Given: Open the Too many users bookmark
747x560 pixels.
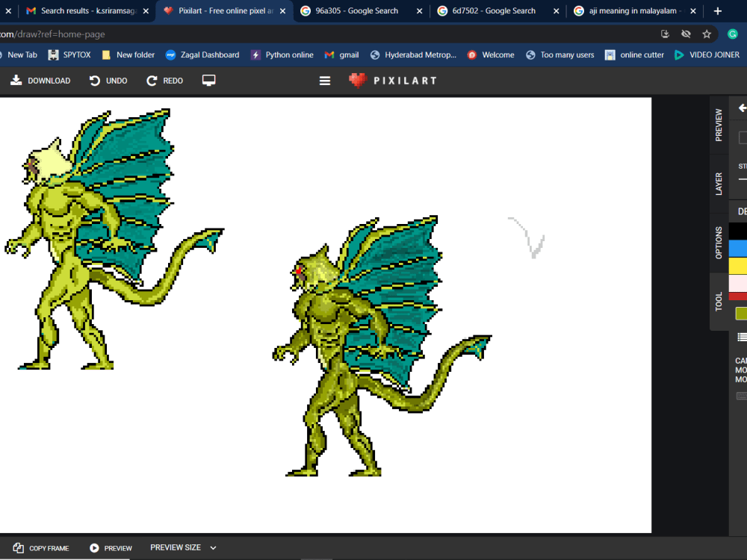Looking at the screenshot, I should pos(560,55).
